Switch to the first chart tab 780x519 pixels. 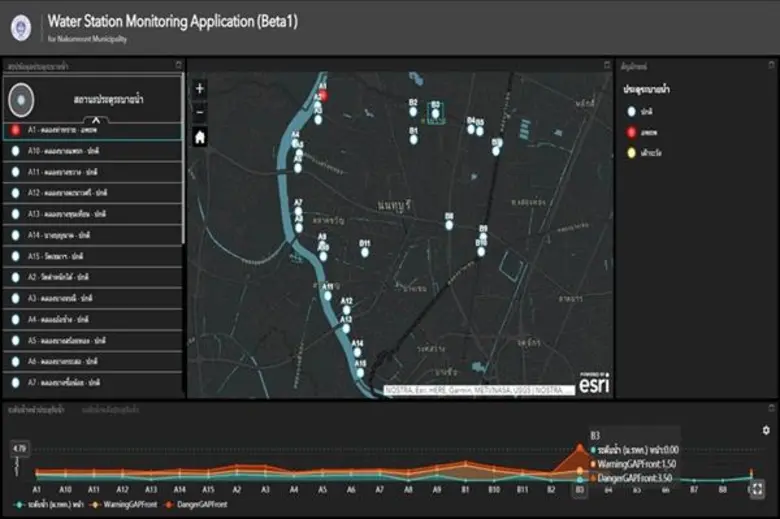[36, 410]
